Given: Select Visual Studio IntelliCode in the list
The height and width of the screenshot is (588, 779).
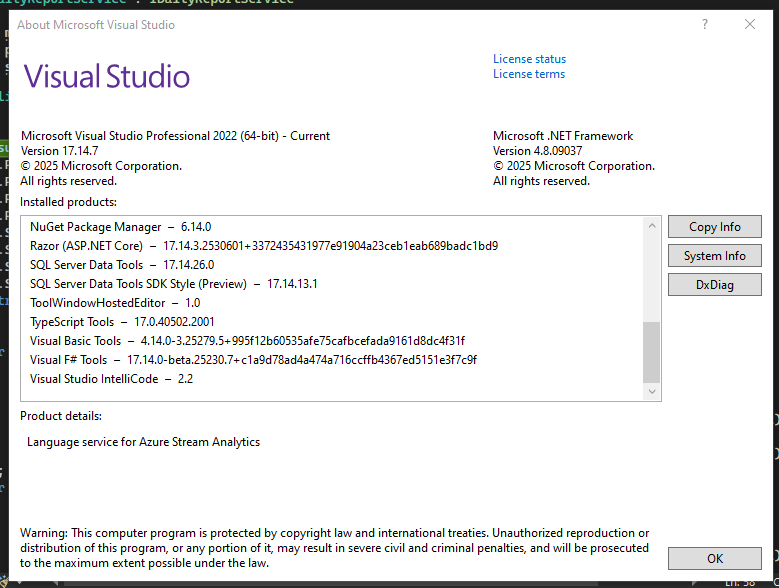Looking at the screenshot, I should [x=111, y=379].
